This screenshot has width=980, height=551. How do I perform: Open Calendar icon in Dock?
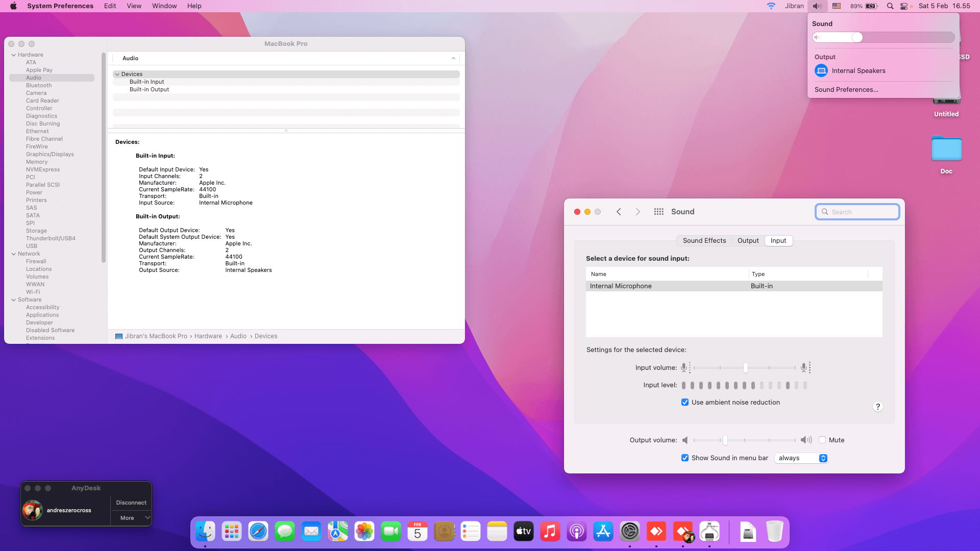418,532
